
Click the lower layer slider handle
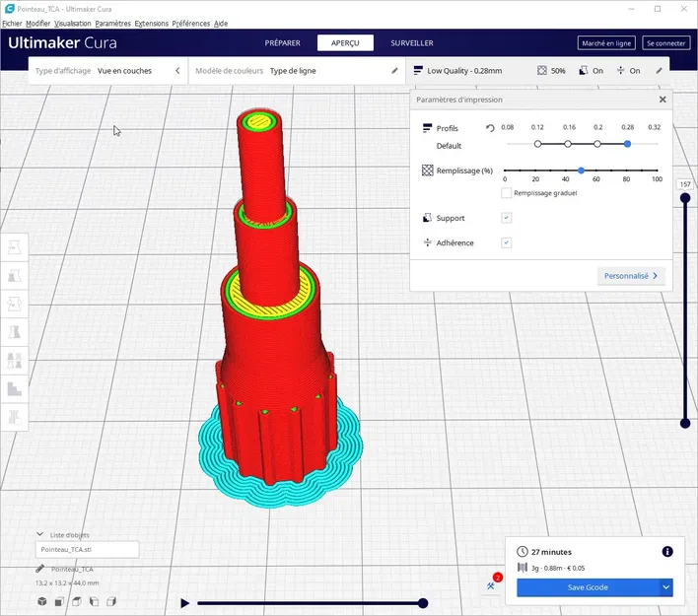pyautogui.click(x=685, y=423)
